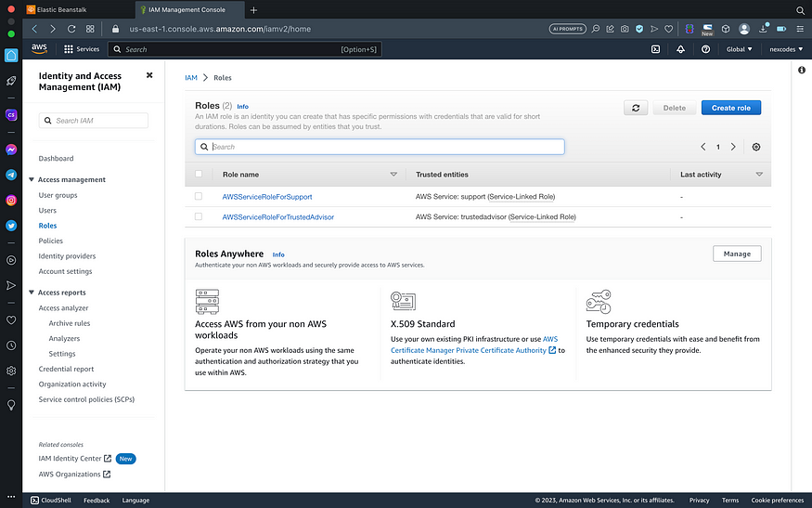Open Access analyzer in navigation

pyautogui.click(x=63, y=308)
